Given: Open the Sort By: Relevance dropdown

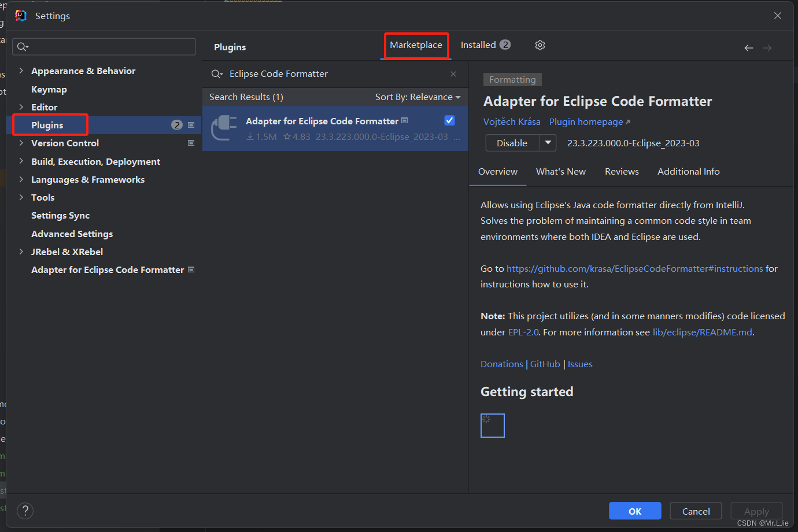Looking at the screenshot, I should tap(418, 97).
